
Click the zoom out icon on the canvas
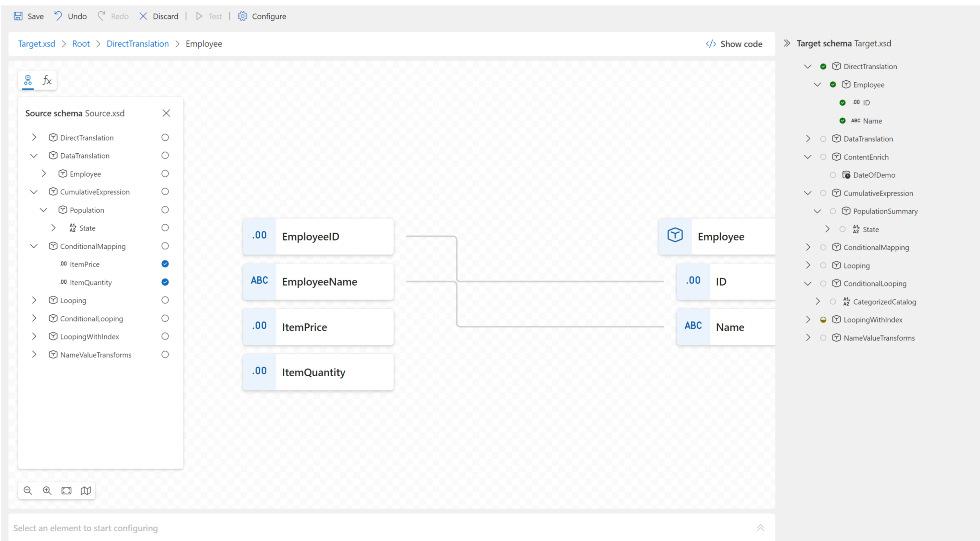tap(27, 490)
